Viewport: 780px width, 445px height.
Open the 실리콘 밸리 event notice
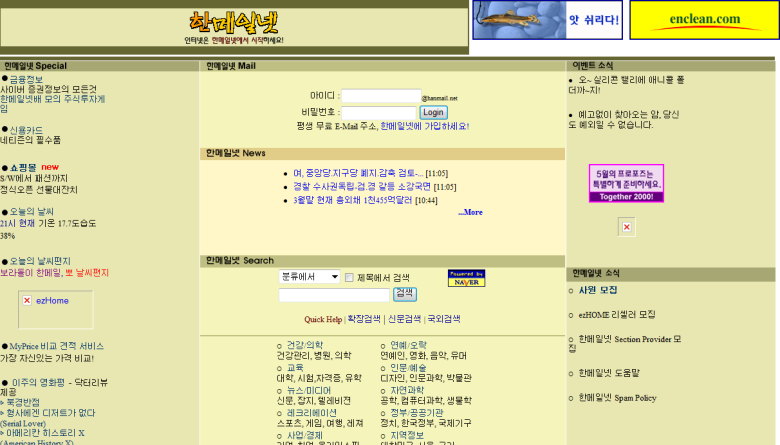pyautogui.click(x=627, y=85)
